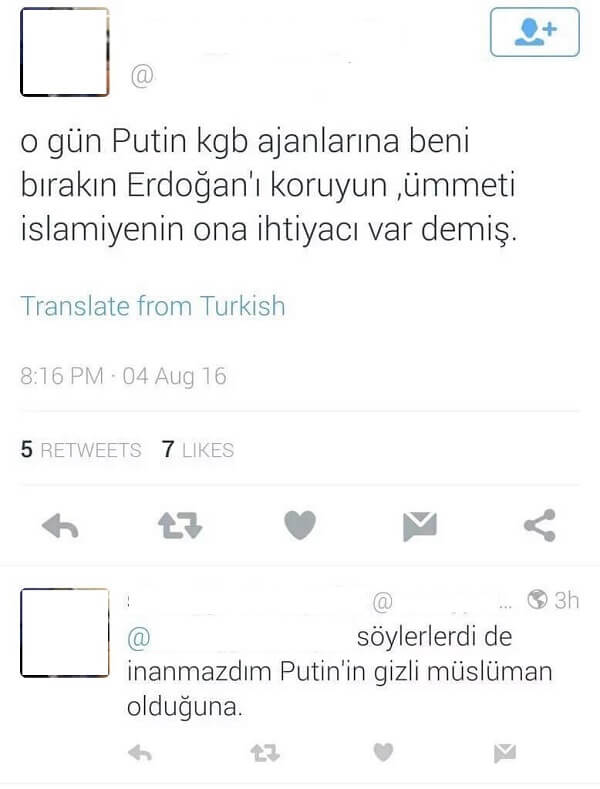Image resolution: width=600 pixels, height=789 pixels.
Task: Click the mention handle in reply
Action: 237,638
